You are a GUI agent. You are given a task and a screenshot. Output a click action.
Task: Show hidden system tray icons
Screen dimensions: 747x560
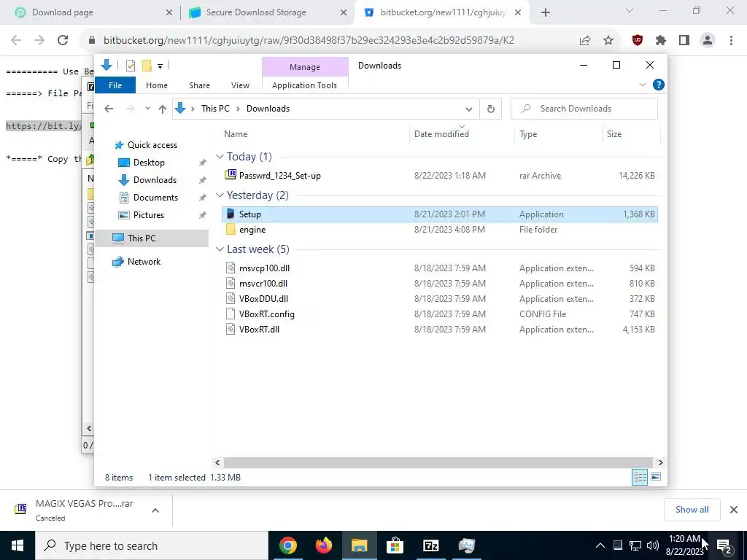coord(600,545)
